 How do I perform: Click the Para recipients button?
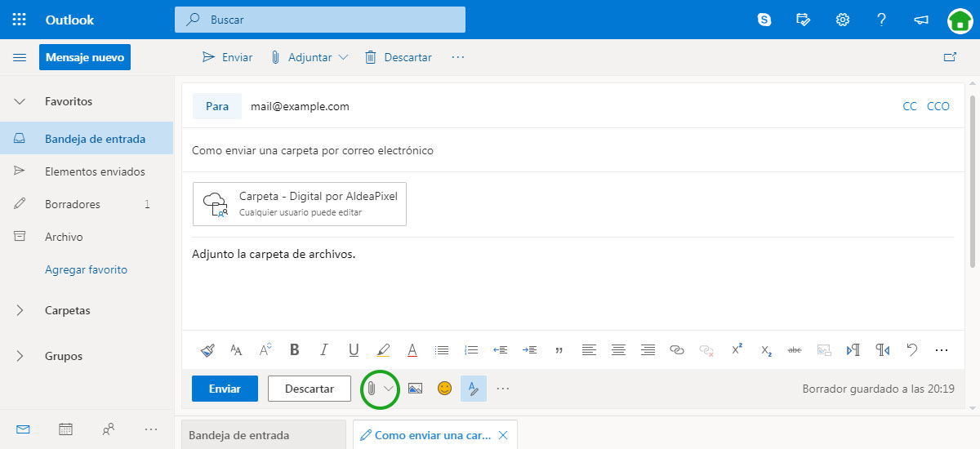(x=217, y=106)
